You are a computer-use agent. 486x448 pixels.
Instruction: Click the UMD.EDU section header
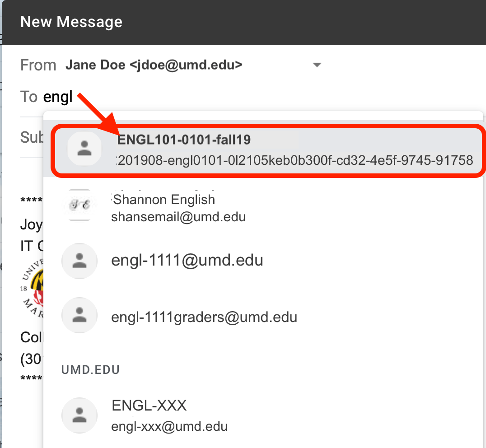click(x=90, y=369)
